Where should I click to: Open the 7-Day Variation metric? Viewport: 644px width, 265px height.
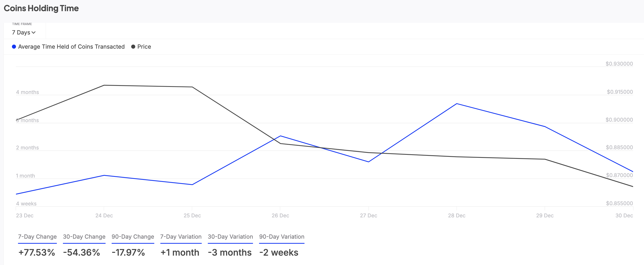tap(181, 237)
